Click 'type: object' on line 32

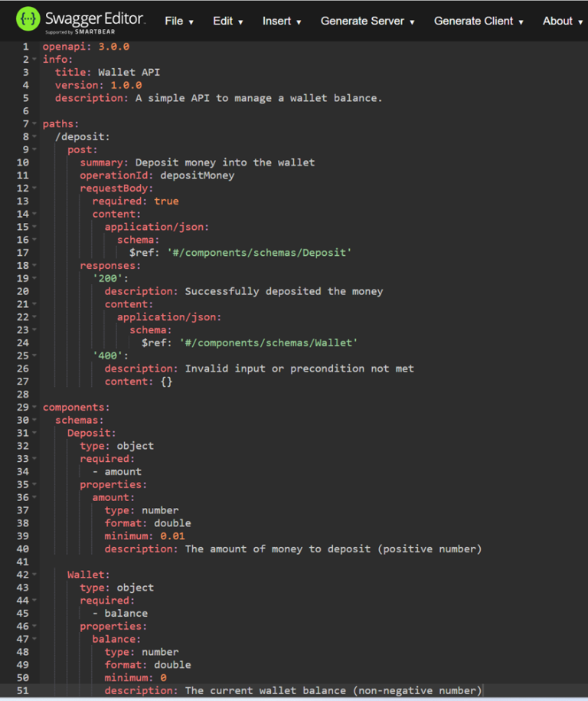coord(116,446)
